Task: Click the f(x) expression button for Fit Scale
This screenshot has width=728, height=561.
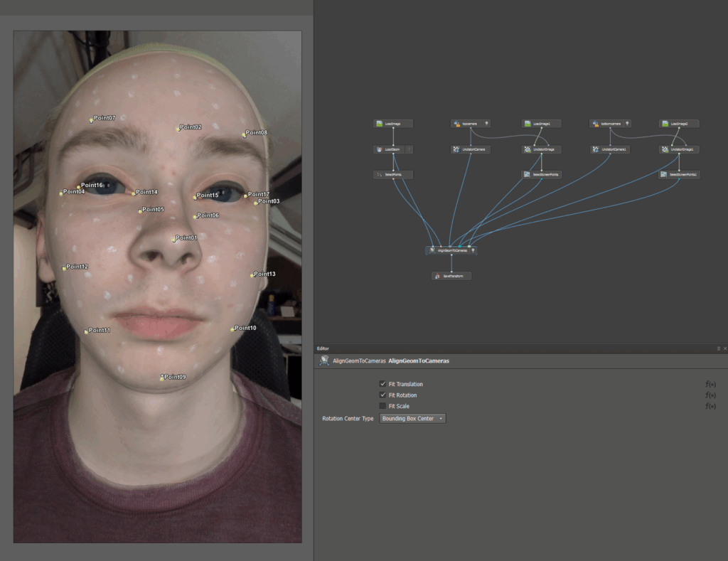Action: click(710, 406)
